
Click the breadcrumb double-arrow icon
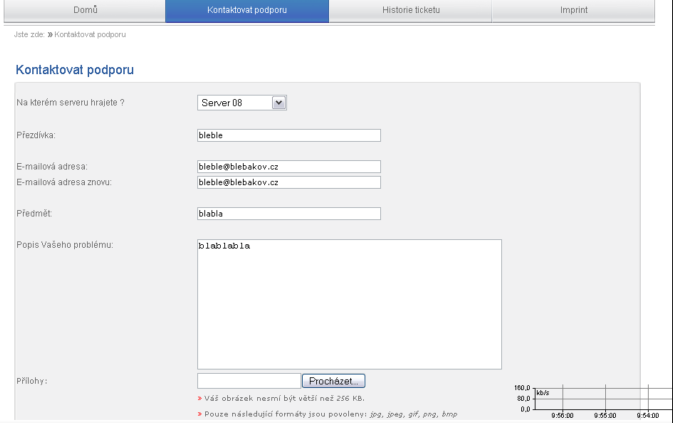49,35
